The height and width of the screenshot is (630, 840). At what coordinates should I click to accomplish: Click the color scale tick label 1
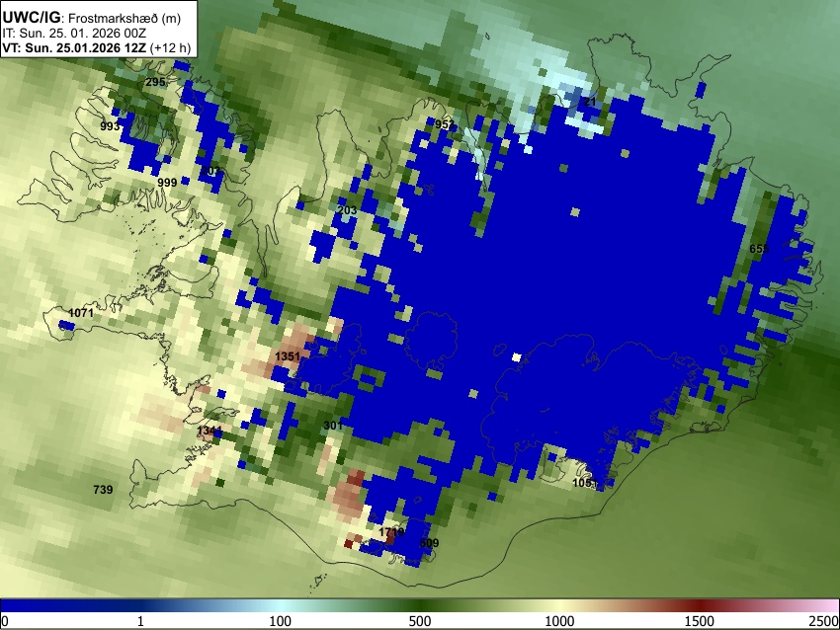coord(140,621)
